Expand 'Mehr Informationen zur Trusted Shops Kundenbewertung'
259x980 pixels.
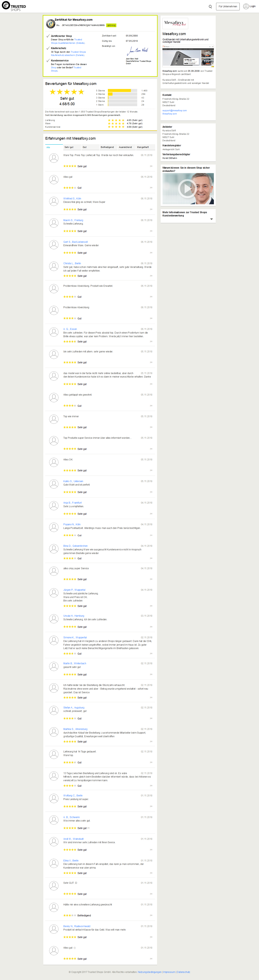coord(211,219)
